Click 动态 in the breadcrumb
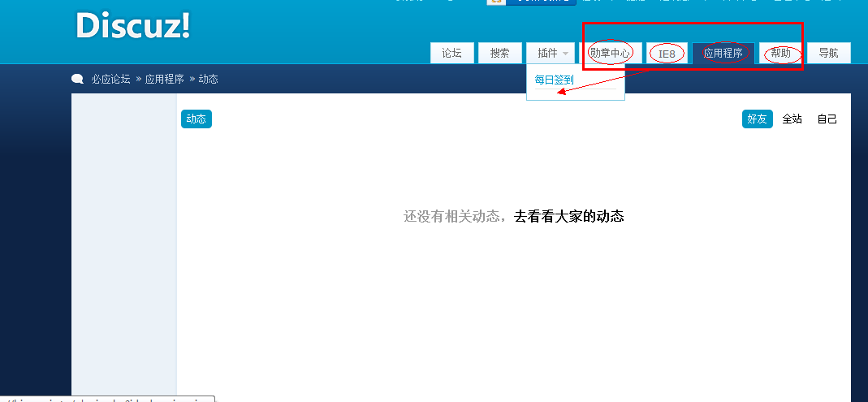 click(208, 80)
